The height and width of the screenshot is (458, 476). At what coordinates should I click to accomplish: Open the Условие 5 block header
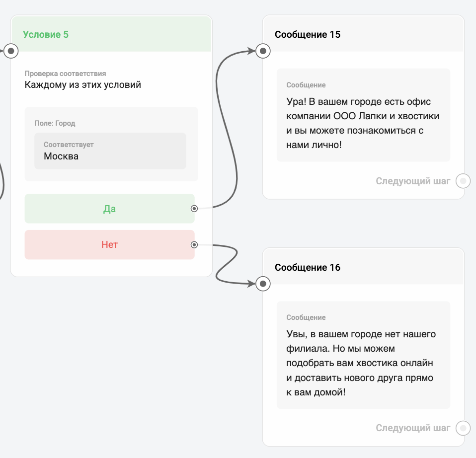click(x=111, y=34)
